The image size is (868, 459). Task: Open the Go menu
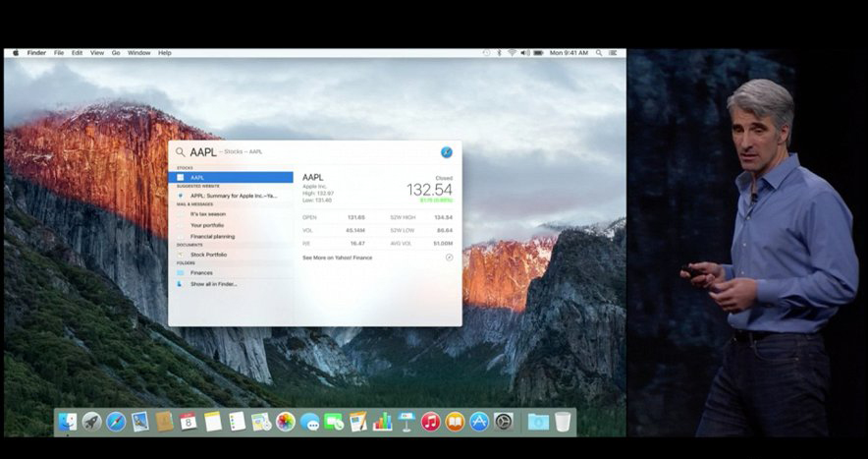click(116, 53)
